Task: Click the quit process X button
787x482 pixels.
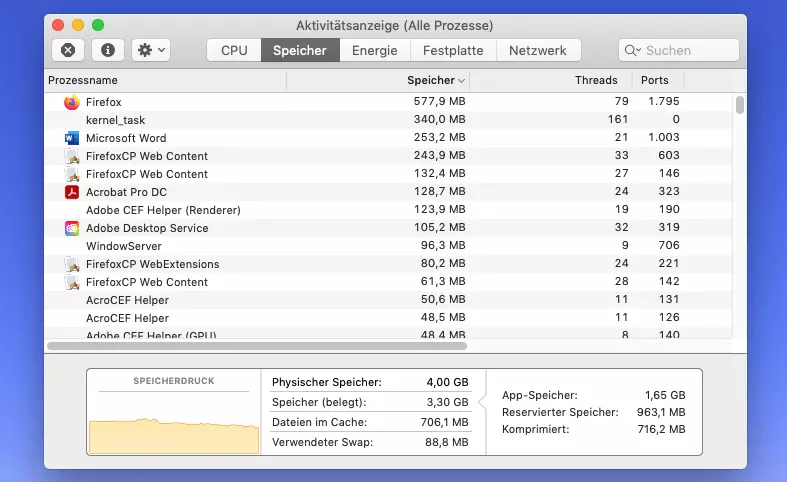Action: [68, 50]
